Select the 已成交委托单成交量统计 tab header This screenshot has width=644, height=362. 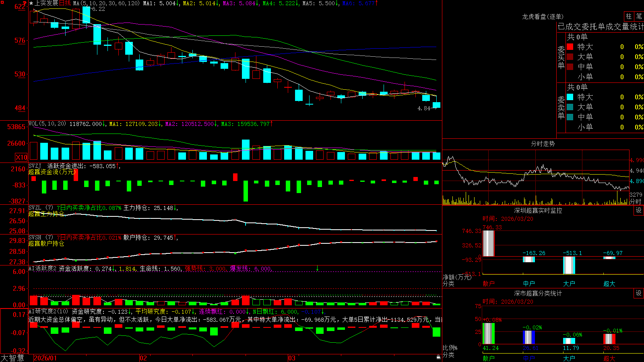click(x=601, y=27)
